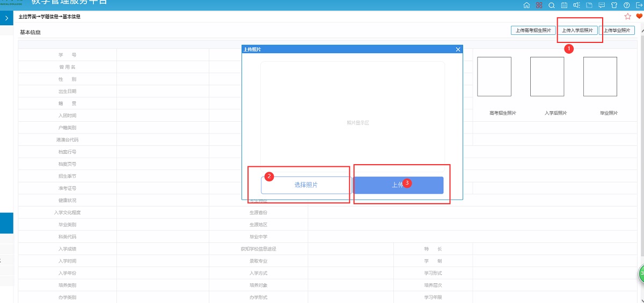Viewport: 644px width, 303px height.
Task: Open the red four-square apps icon
Action: (539, 5)
